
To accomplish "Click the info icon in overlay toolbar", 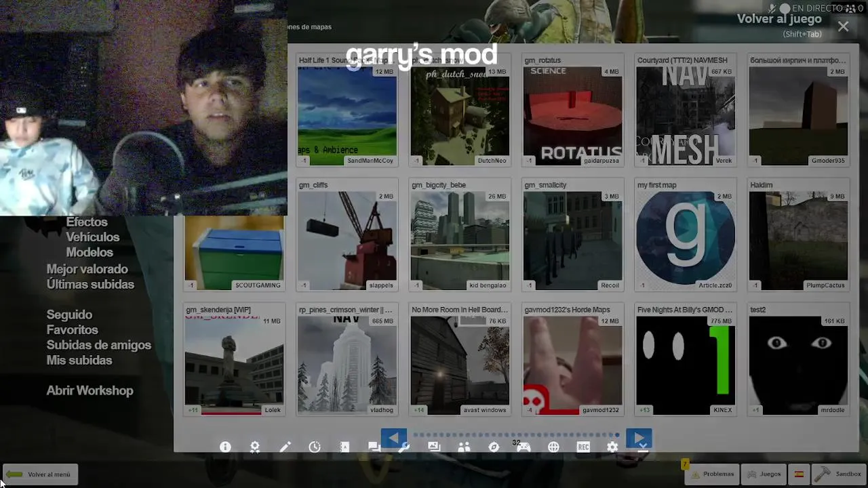I will [x=225, y=447].
